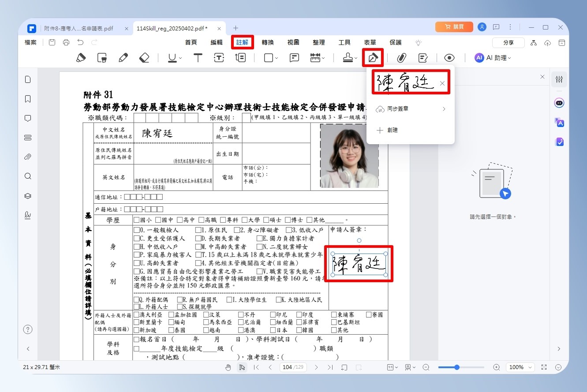The width and height of the screenshot is (587, 392).
Task: Select the text callout tool
Action: 240,58
